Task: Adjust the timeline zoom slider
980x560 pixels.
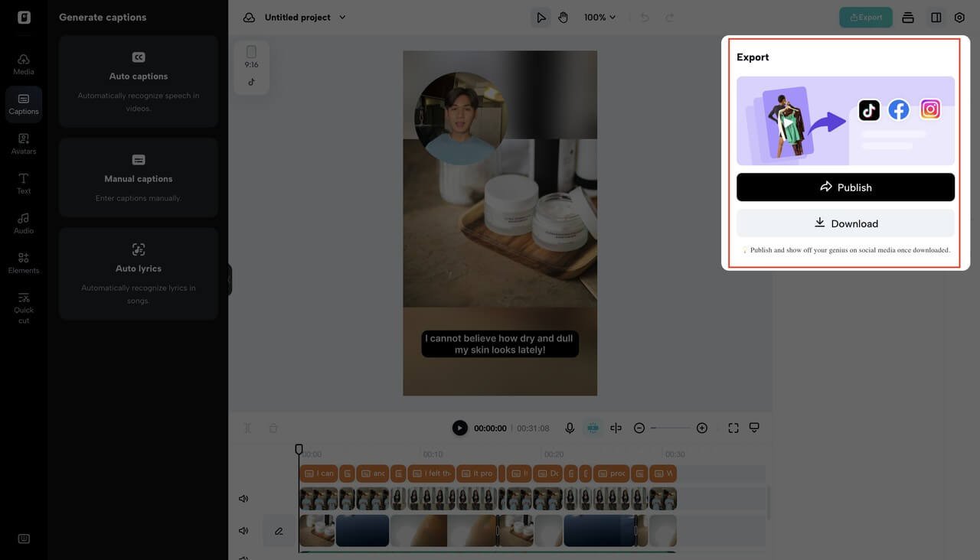Action: point(670,428)
